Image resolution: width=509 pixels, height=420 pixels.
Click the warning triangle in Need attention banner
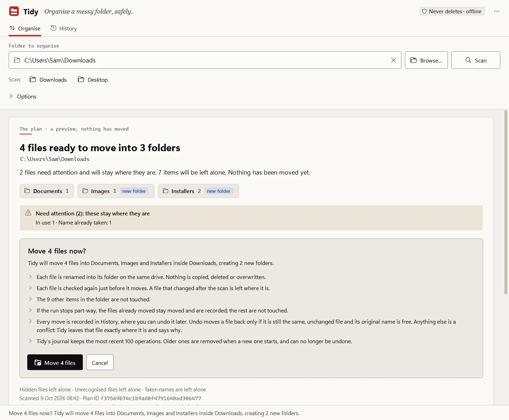[x=28, y=213]
